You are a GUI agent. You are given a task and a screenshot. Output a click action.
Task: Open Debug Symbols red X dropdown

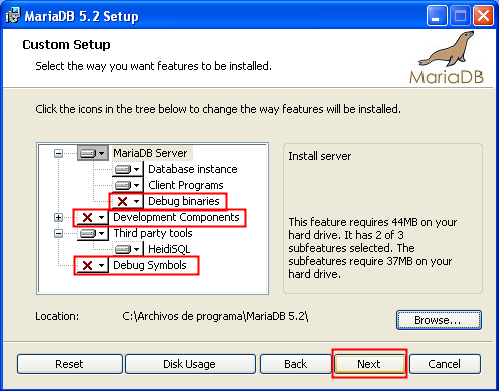click(x=93, y=265)
